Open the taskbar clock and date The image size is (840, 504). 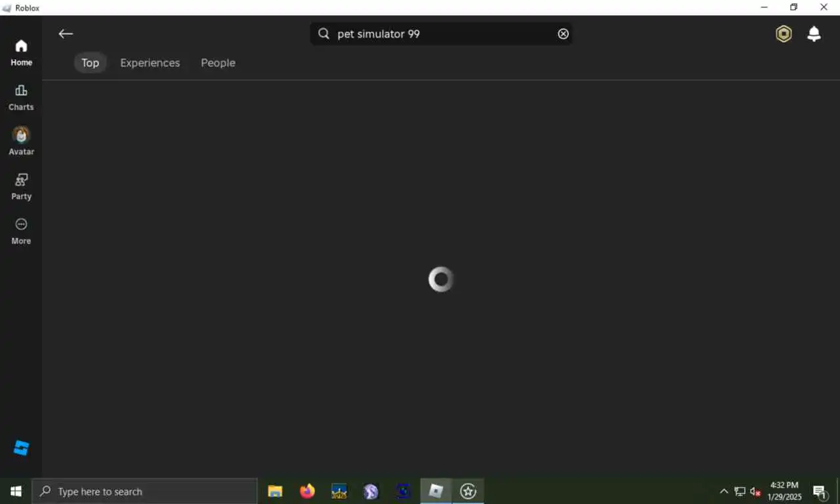pyautogui.click(x=784, y=491)
